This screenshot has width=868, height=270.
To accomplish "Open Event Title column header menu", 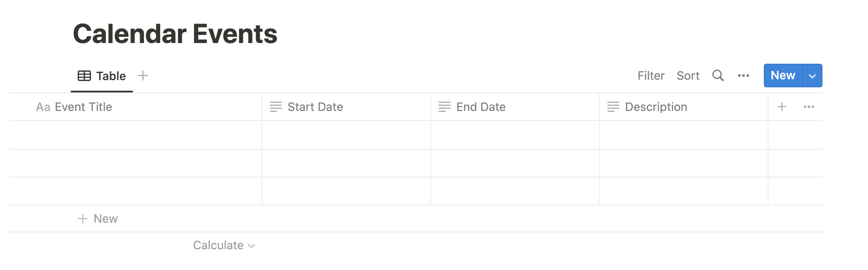I will click(135, 107).
